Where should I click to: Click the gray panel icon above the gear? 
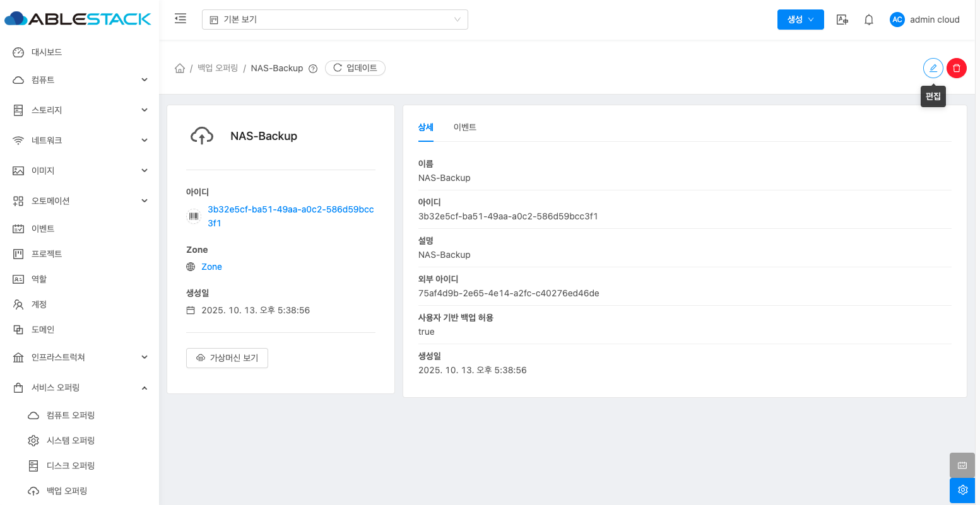(x=962, y=465)
